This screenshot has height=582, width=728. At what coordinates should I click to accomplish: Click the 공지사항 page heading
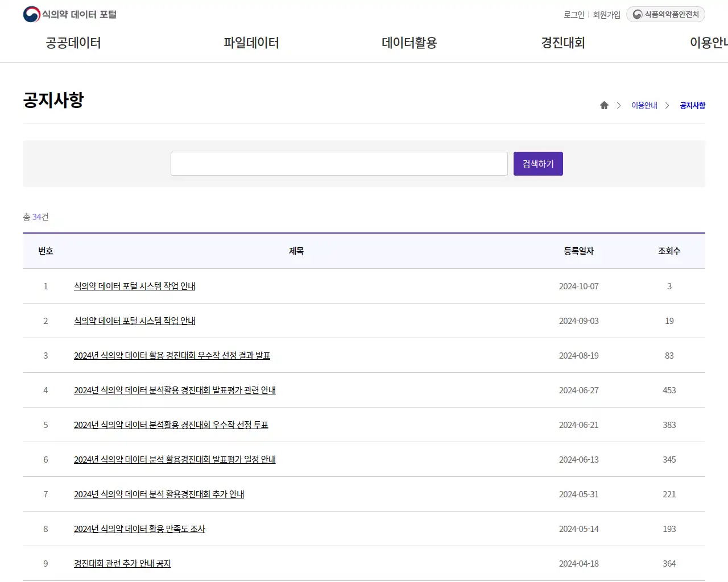point(53,99)
